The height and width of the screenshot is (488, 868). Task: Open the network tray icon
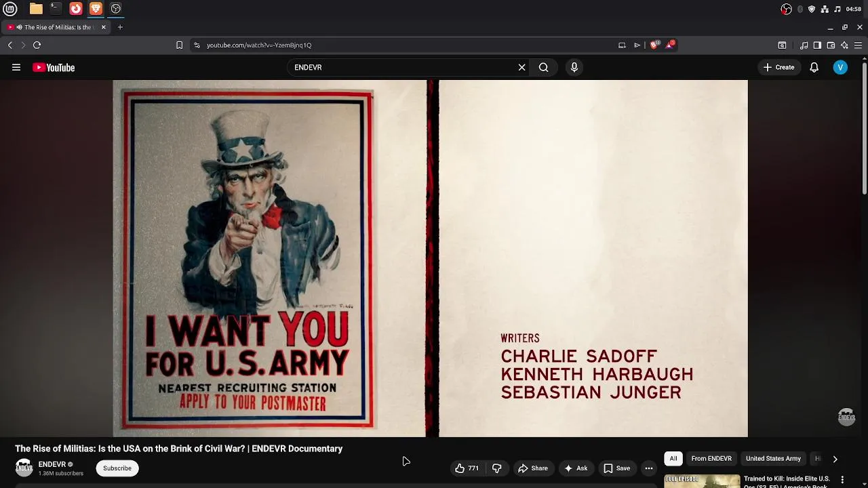click(x=825, y=9)
